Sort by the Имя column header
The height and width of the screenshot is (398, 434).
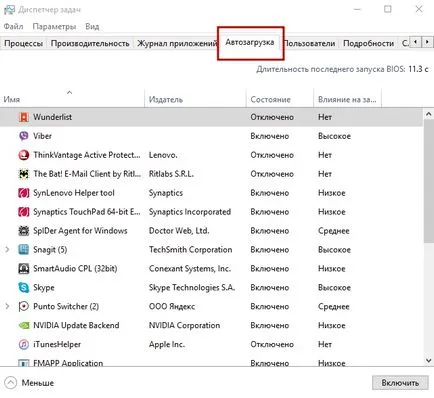[x=72, y=99]
